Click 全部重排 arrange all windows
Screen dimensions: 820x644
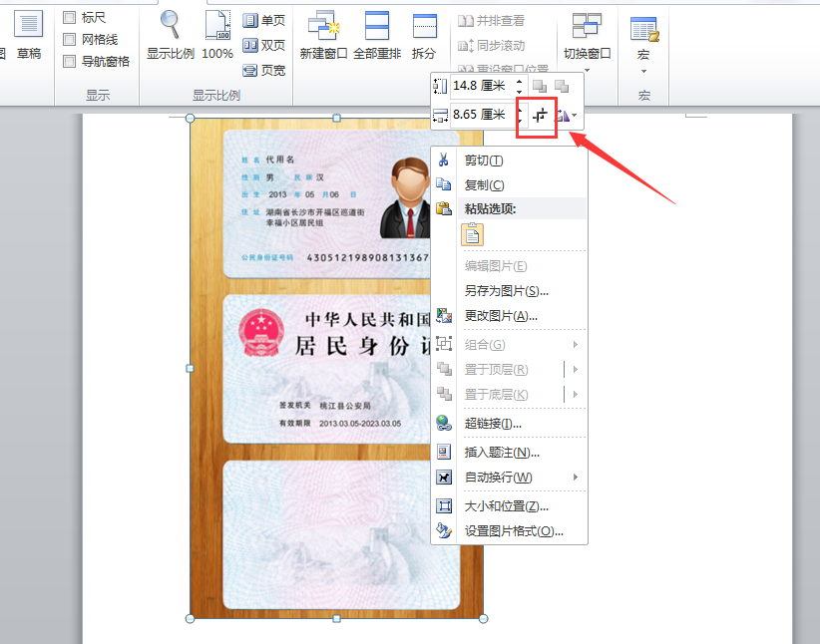coord(377,34)
